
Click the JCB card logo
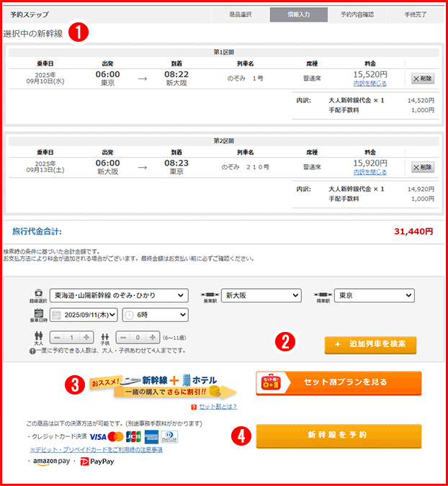134,437
